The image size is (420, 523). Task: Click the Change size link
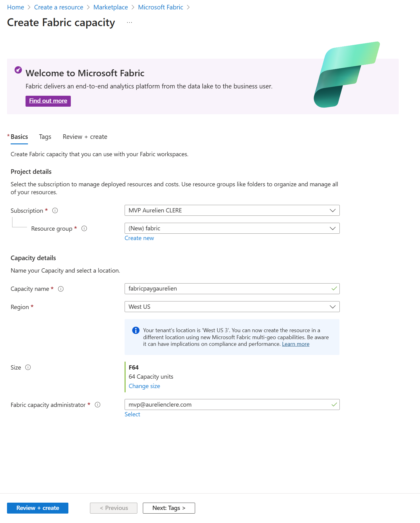(144, 386)
